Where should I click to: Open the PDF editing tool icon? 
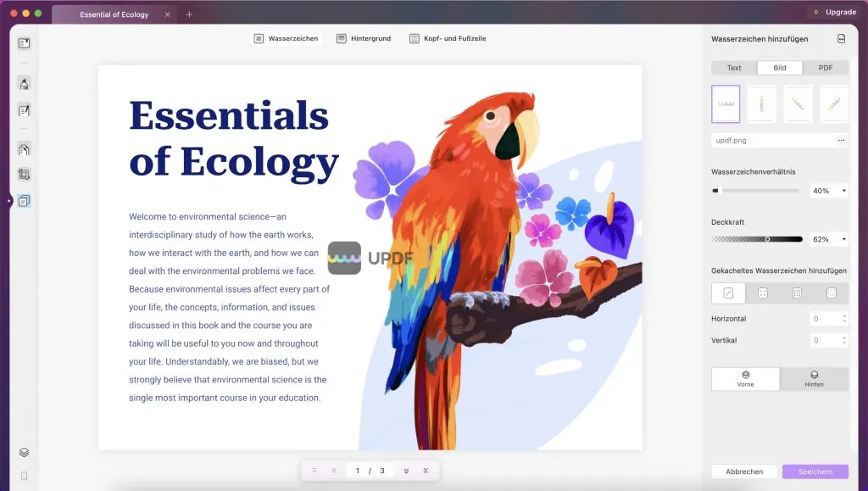[x=24, y=110]
